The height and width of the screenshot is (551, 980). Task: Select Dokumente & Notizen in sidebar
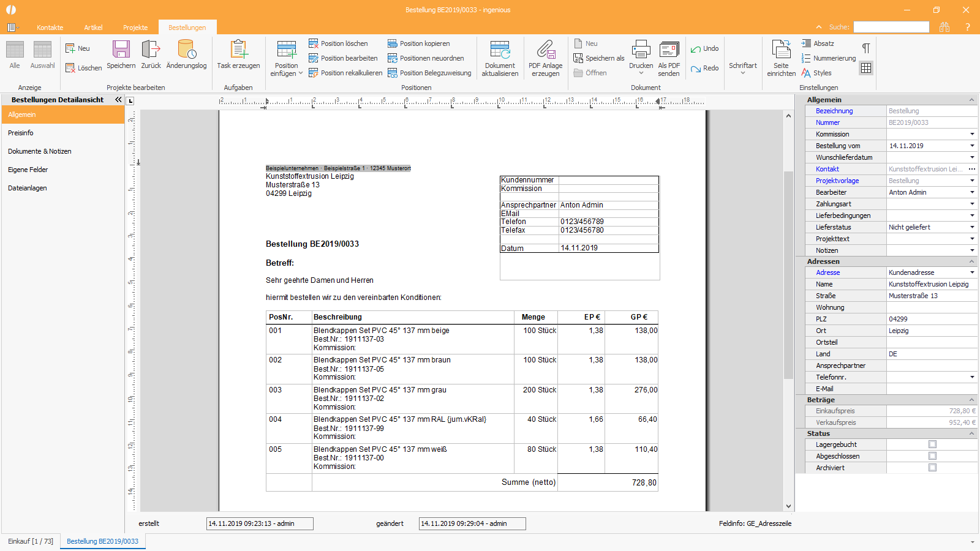pyautogui.click(x=63, y=151)
